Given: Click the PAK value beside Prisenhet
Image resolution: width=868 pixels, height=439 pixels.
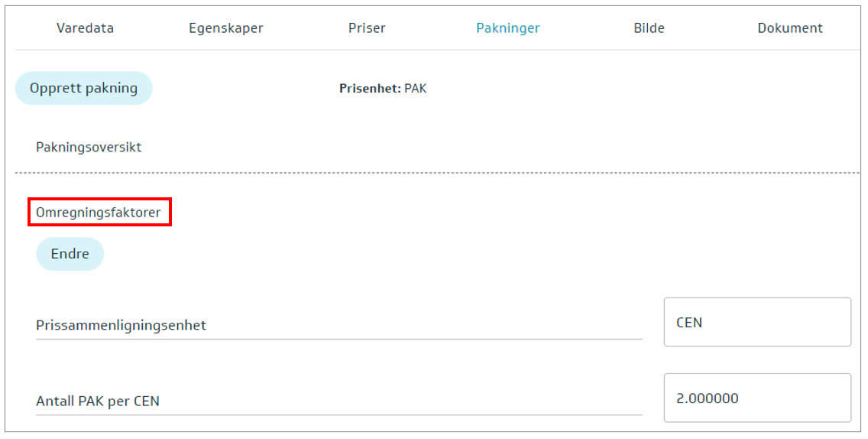Looking at the screenshot, I should coord(416,89).
